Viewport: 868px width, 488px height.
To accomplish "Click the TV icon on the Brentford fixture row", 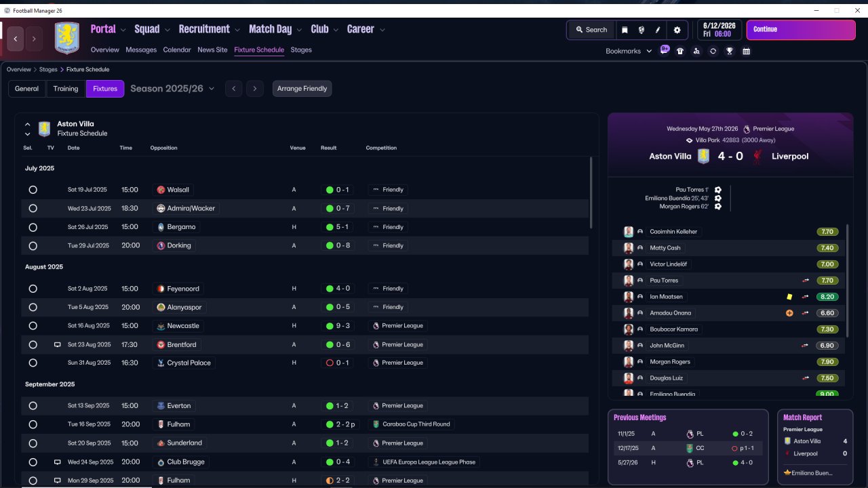I will tap(57, 345).
